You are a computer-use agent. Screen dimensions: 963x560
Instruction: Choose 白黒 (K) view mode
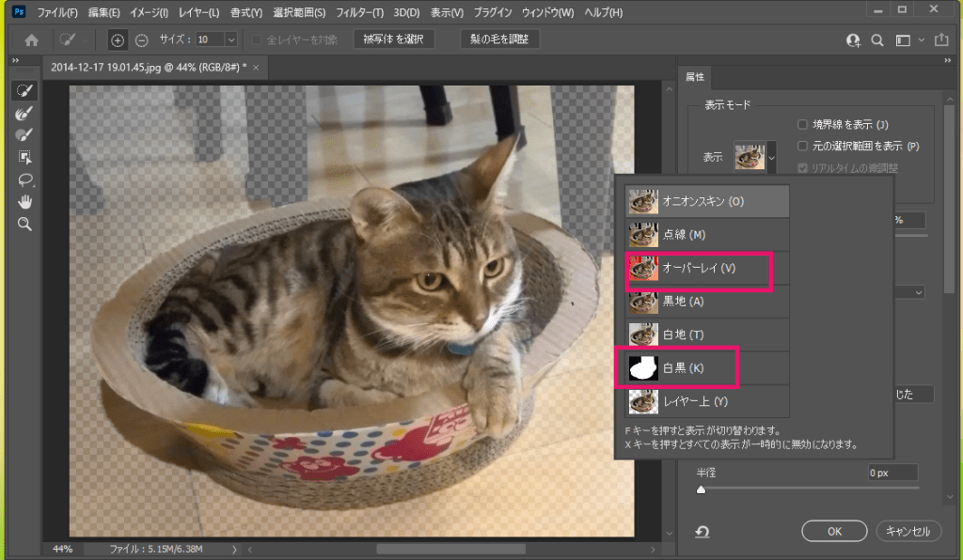[x=677, y=368]
